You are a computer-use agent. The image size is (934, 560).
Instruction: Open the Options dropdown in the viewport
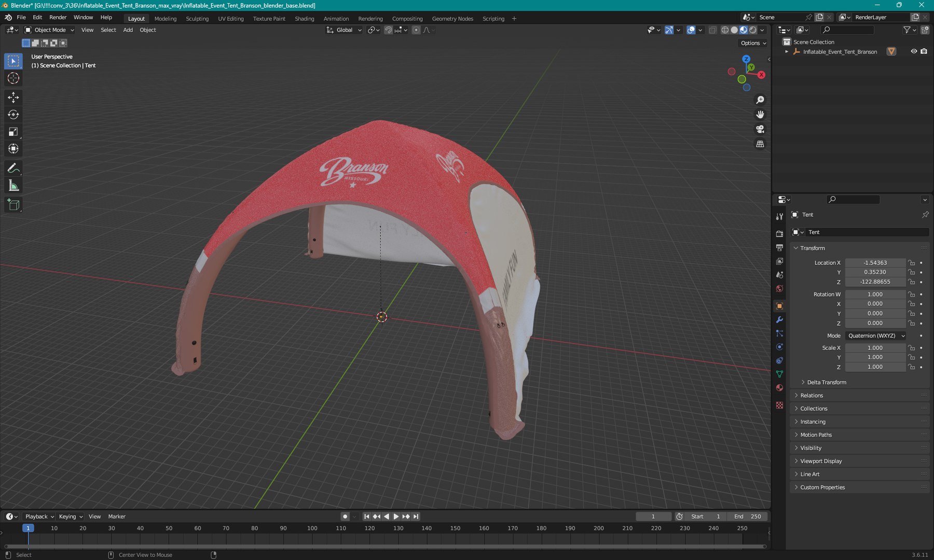pyautogui.click(x=753, y=43)
